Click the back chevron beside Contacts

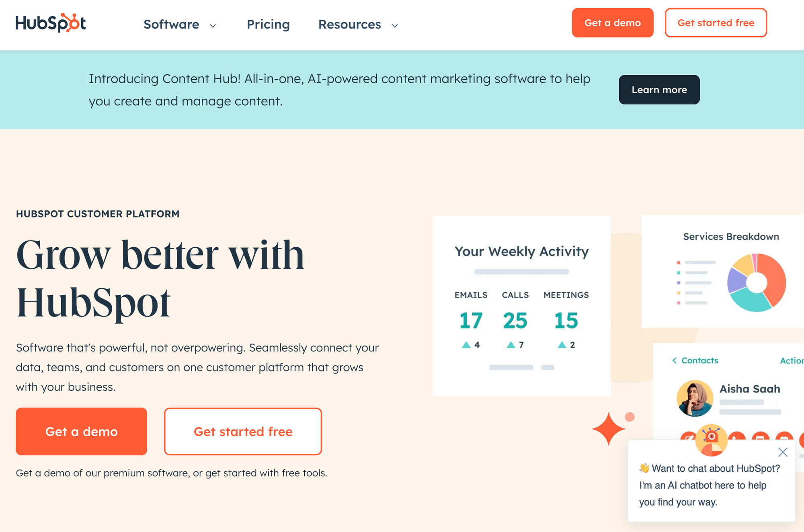[x=674, y=361]
